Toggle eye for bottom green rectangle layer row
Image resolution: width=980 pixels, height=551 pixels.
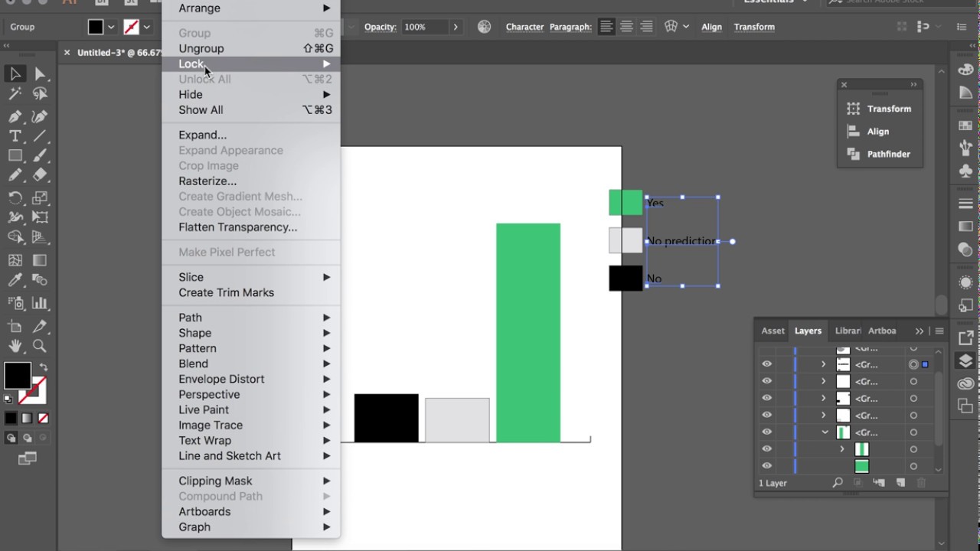click(x=766, y=466)
